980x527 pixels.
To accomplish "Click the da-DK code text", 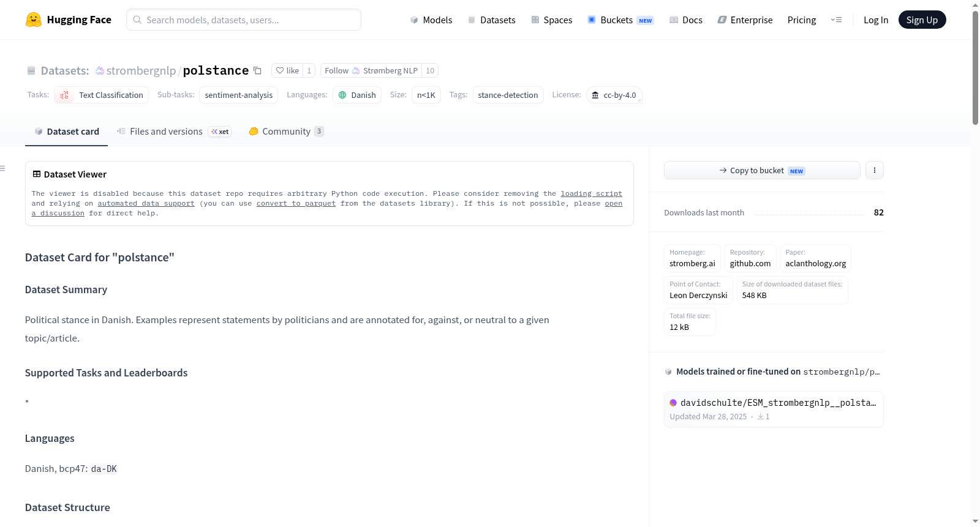I will tap(104, 469).
